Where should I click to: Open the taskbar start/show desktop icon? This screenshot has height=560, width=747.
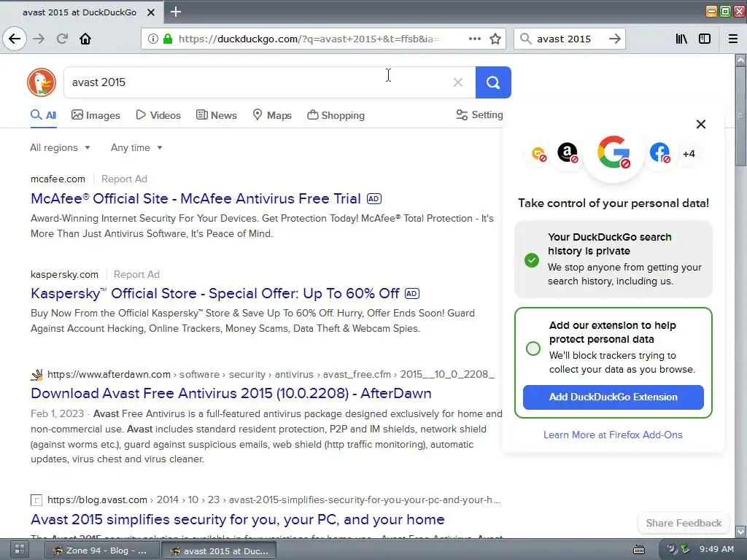20,550
